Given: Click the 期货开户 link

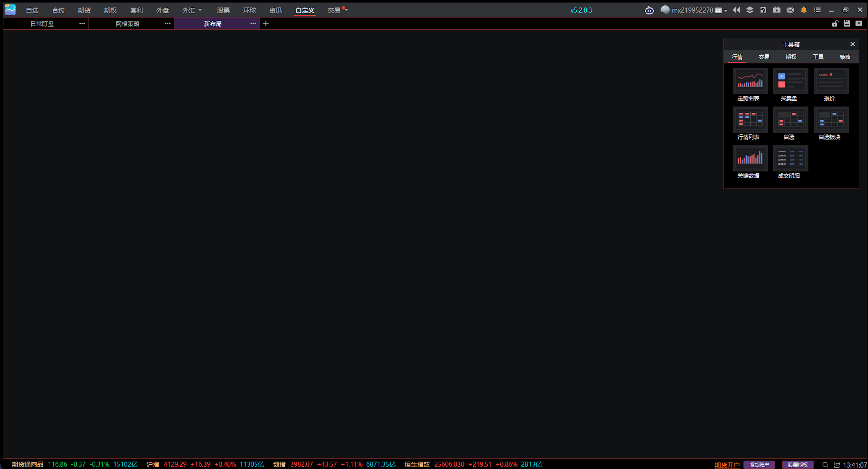Looking at the screenshot, I should pos(727,465).
